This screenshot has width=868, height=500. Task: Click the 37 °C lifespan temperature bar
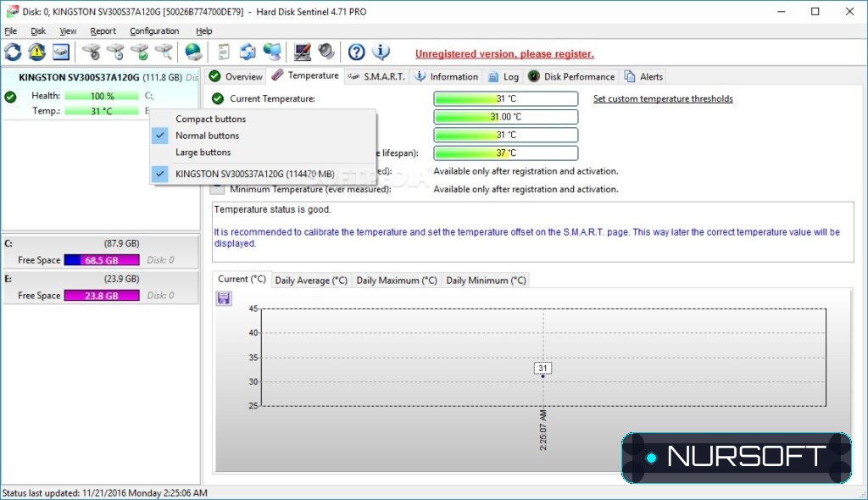pos(506,153)
